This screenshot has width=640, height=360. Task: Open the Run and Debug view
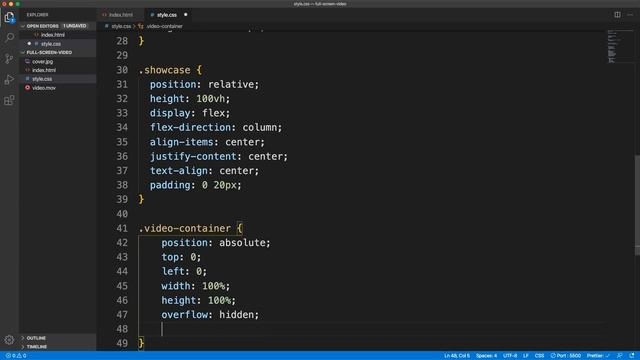pos(9,80)
